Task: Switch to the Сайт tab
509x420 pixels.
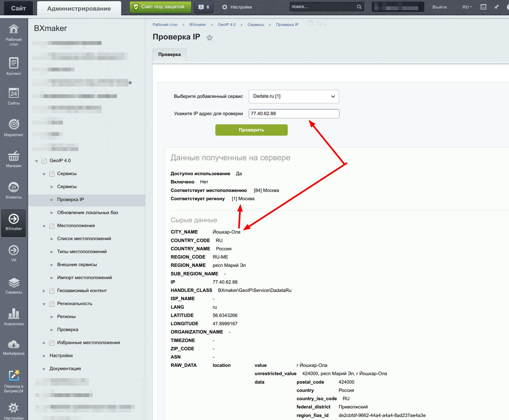Action: (x=18, y=8)
